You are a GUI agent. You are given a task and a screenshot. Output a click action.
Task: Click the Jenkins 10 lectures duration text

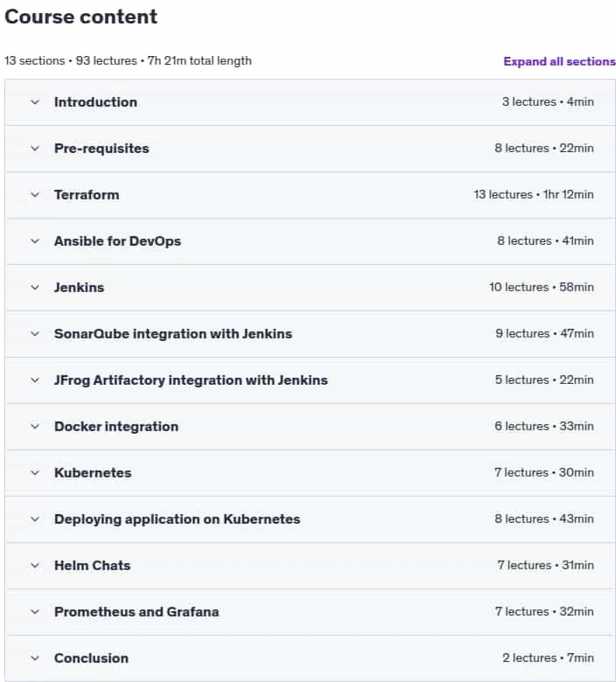(541, 287)
